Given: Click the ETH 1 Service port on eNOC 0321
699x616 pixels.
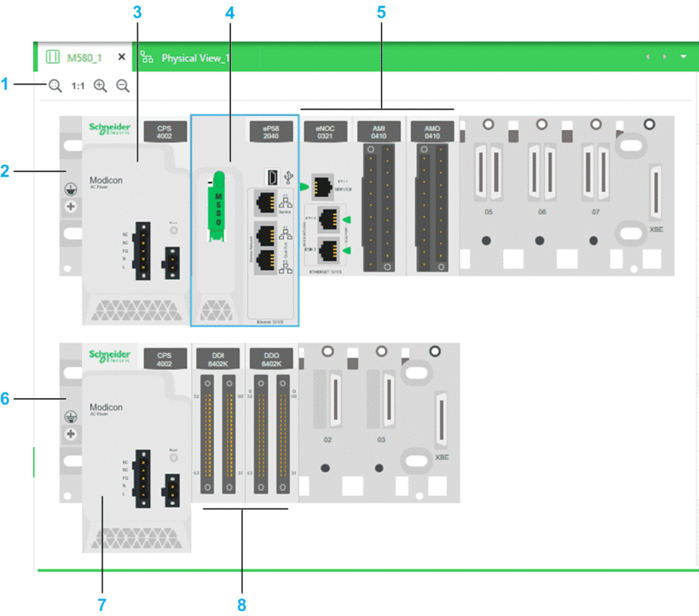Looking at the screenshot, I should click(322, 185).
